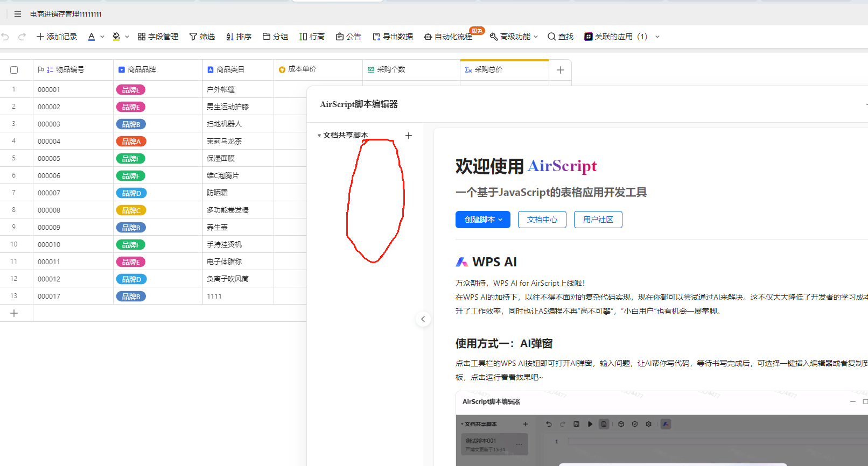This screenshot has height=466, width=868.
Task: Select the 电子体脂称 category cell
Action: 238,262
